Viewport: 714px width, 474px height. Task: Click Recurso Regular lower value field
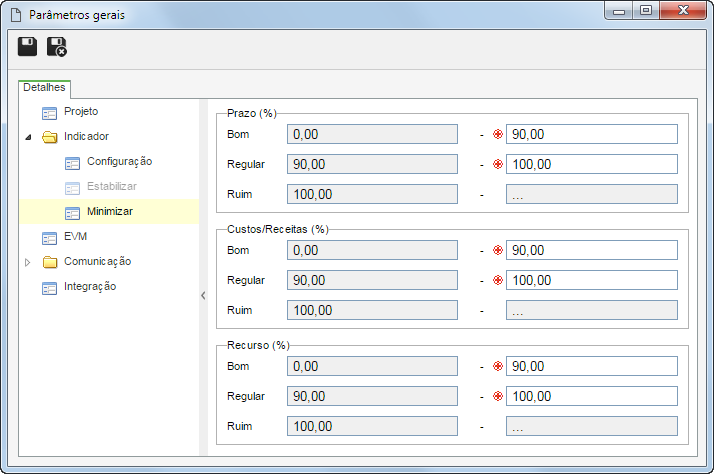[x=372, y=396]
